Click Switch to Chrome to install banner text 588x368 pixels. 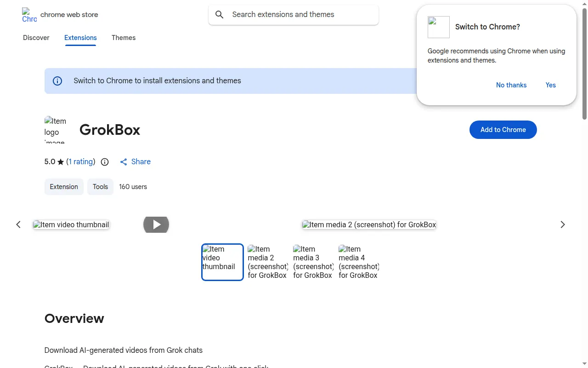[x=157, y=81]
